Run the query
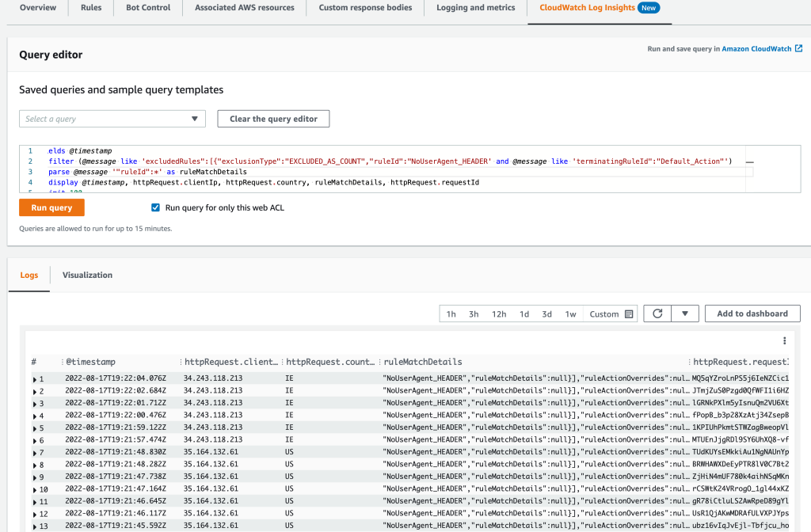Viewport: 811px width, 532px height. 51,207
